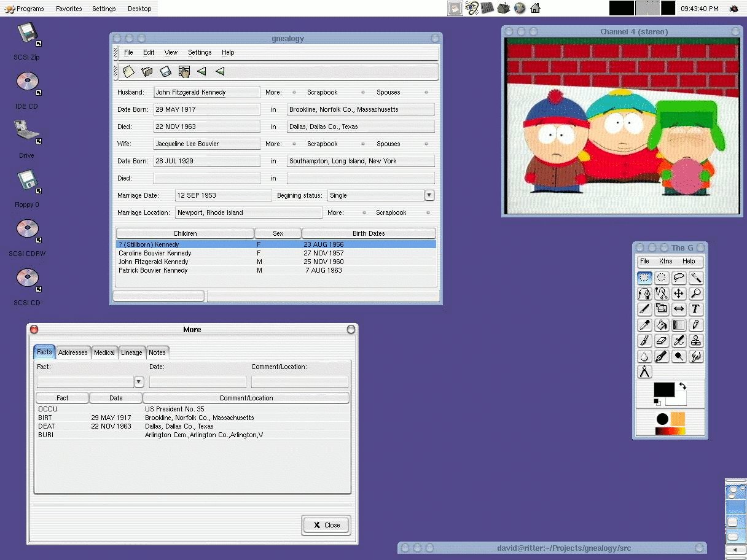Click the Marriage Location input field
Image resolution: width=747 pixels, height=560 pixels.
(249, 212)
